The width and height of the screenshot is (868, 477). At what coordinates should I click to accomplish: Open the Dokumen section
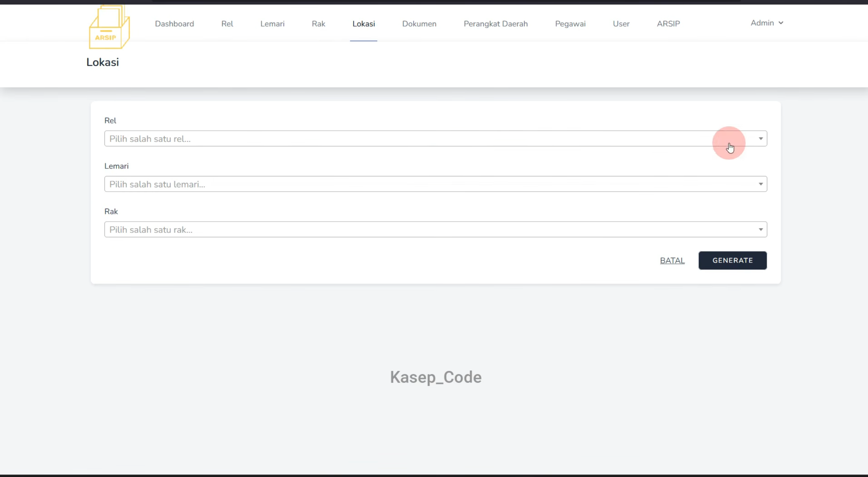pos(419,24)
